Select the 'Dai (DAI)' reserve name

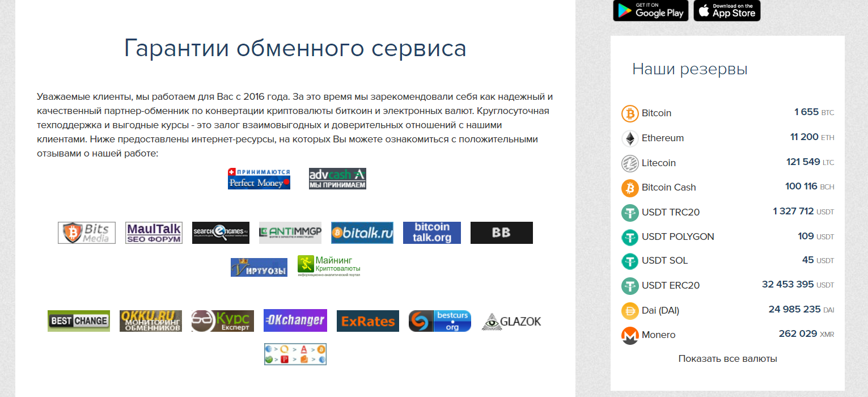[660, 311]
